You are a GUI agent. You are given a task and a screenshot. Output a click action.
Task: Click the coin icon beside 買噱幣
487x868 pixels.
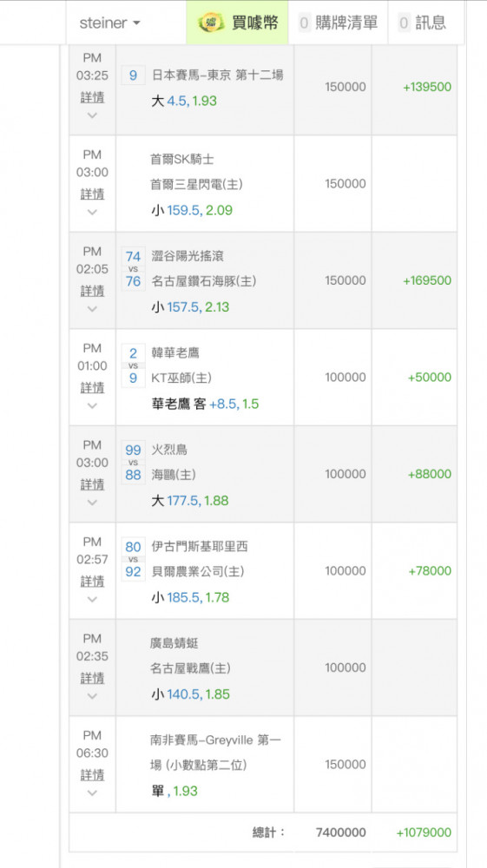211,23
